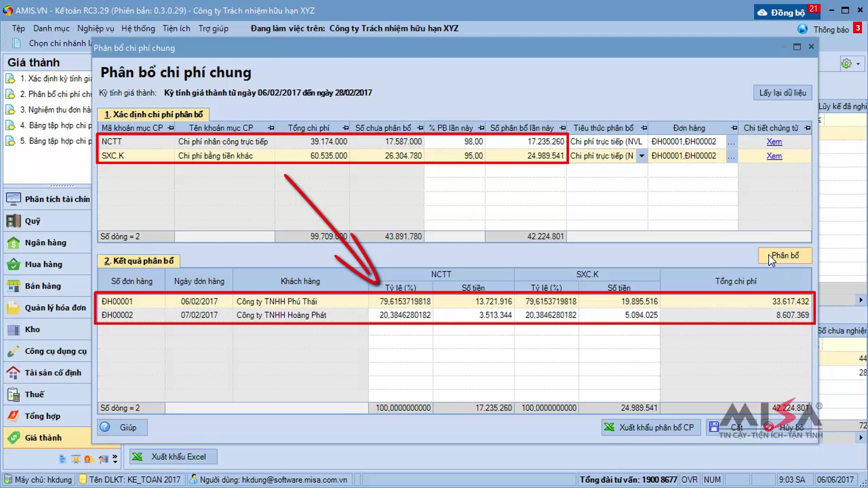Viewport: 868px width, 488px height.
Task: Click the Chọn chi nhánh document icon
Action: click(x=16, y=43)
